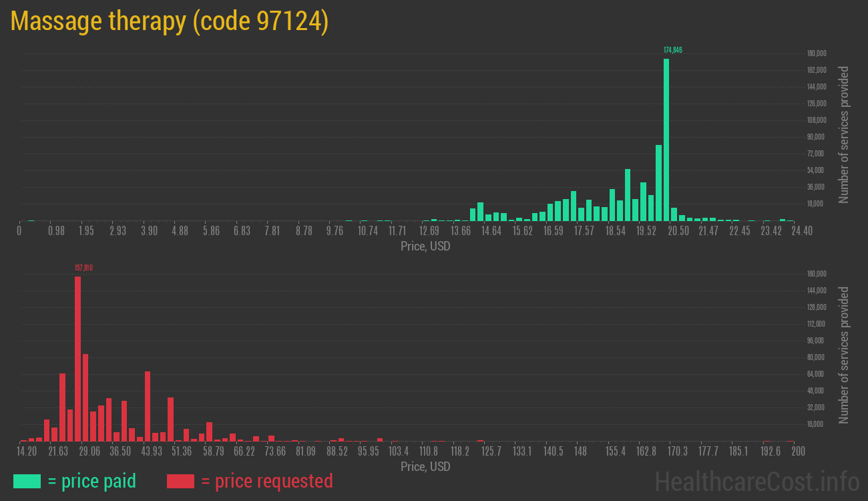Select the 'Massage therapy (code 97124)' title
Screen dimensions: 868x501
(170, 21)
